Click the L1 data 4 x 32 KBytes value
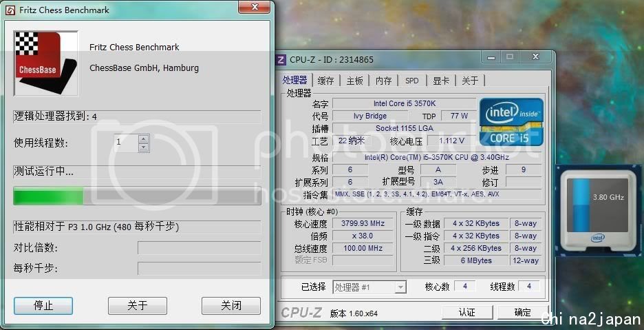 [476, 223]
